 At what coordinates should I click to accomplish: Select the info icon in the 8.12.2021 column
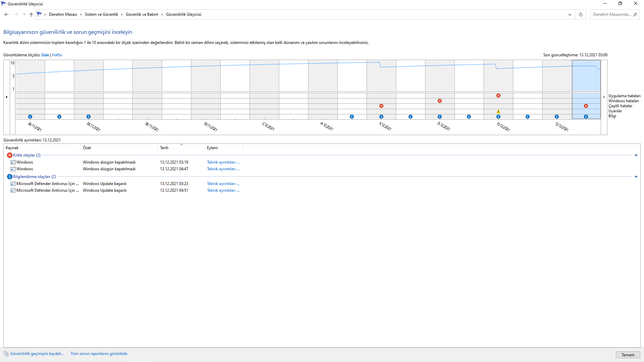[440, 117]
